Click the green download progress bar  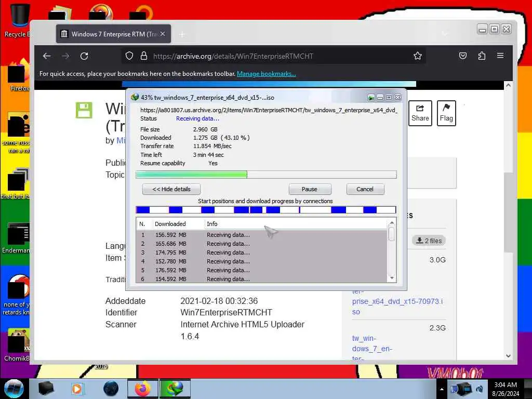[266, 175]
